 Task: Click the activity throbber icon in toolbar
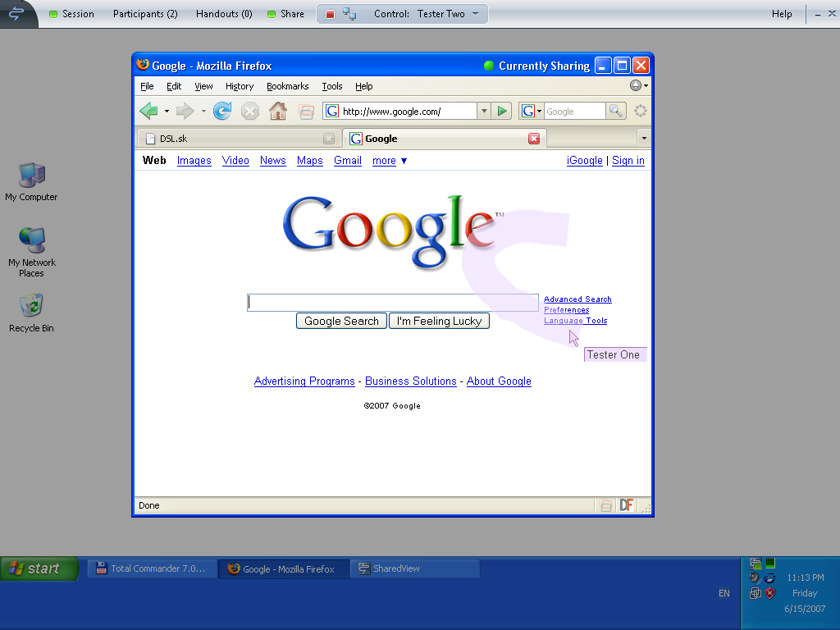click(x=640, y=111)
